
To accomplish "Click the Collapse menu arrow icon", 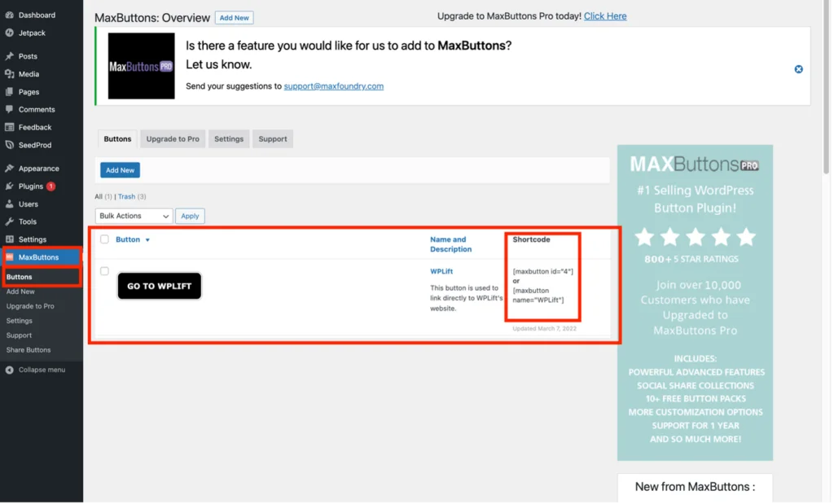I will [x=10, y=370].
